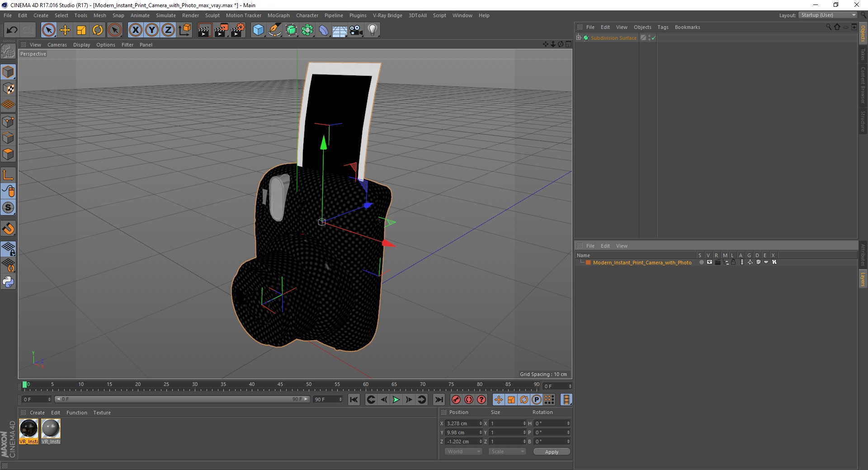Select the first VR_Insta material thumbnail

29,431
